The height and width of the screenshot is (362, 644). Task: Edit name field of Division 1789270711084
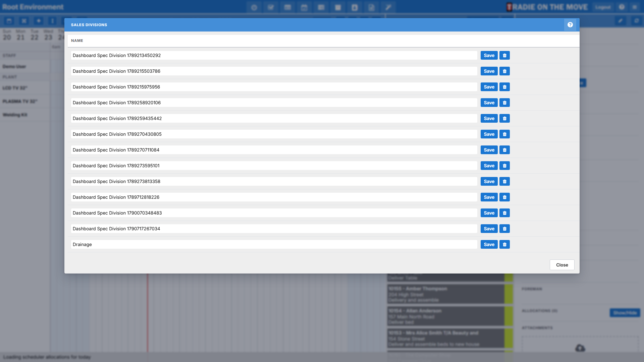click(274, 150)
